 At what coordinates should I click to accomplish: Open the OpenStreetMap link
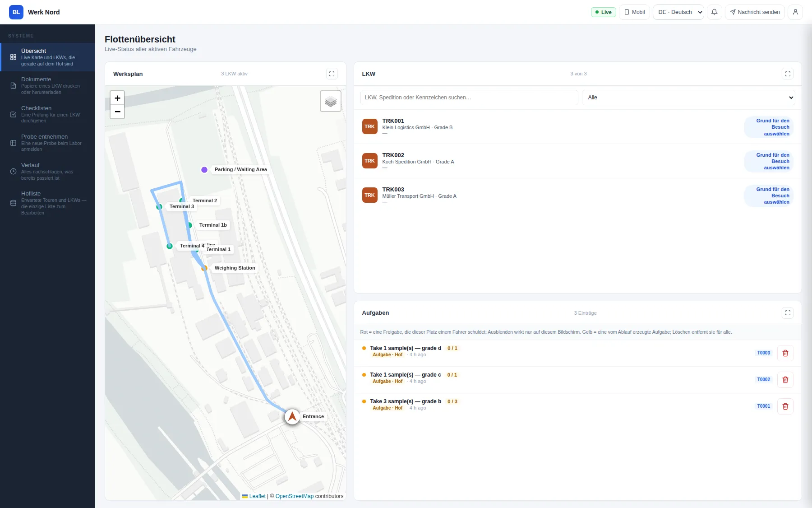(295, 496)
